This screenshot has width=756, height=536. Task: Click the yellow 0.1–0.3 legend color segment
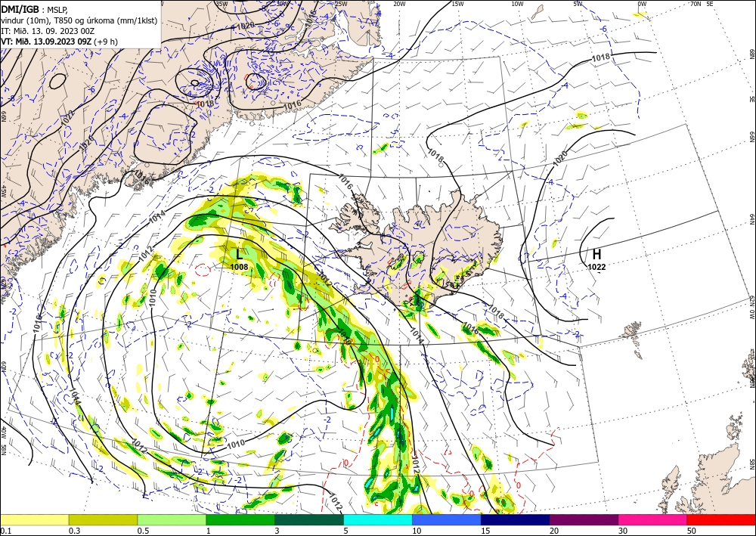(35, 519)
